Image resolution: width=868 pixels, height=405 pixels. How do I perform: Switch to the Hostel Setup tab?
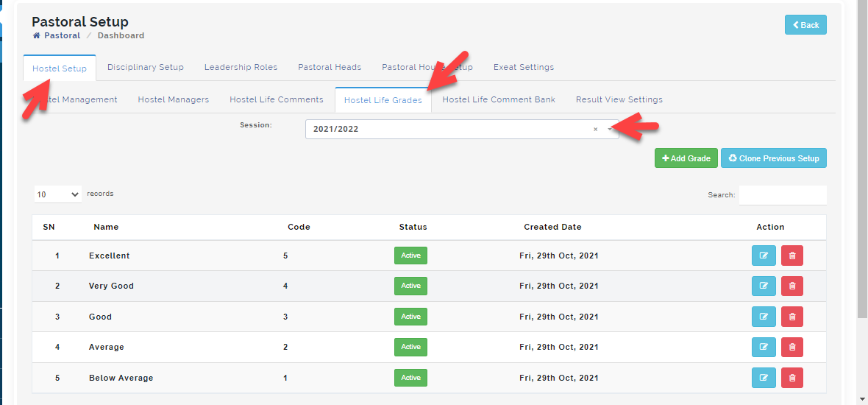[60, 68]
